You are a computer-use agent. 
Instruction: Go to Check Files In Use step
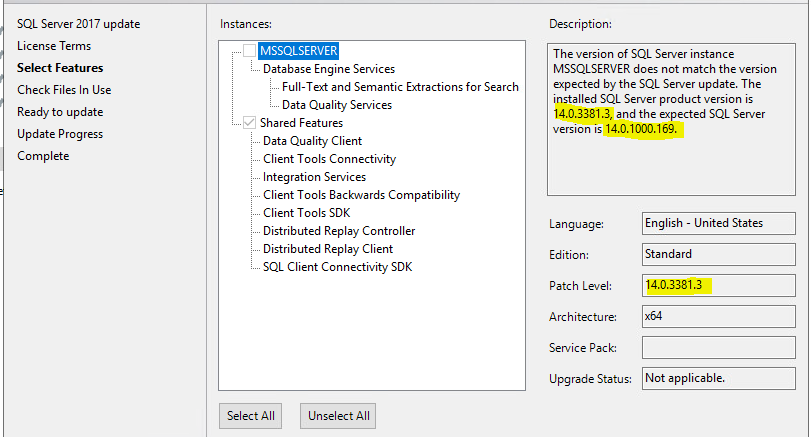64,90
